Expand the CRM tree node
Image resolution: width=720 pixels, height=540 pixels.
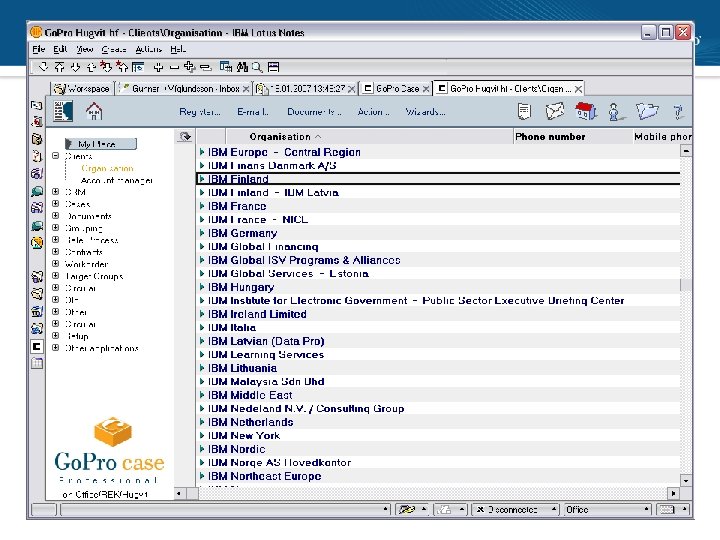point(56,191)
